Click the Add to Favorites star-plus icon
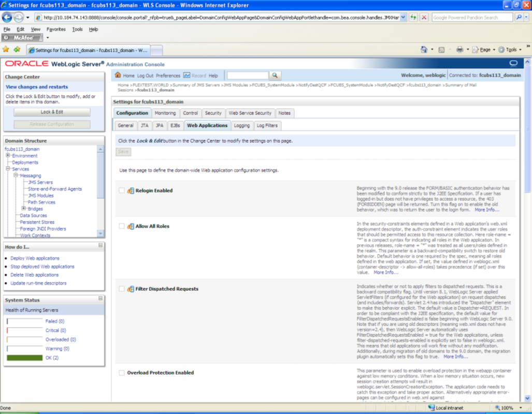Viewport: 532px width, 414px height. click(x=17, y=50)
